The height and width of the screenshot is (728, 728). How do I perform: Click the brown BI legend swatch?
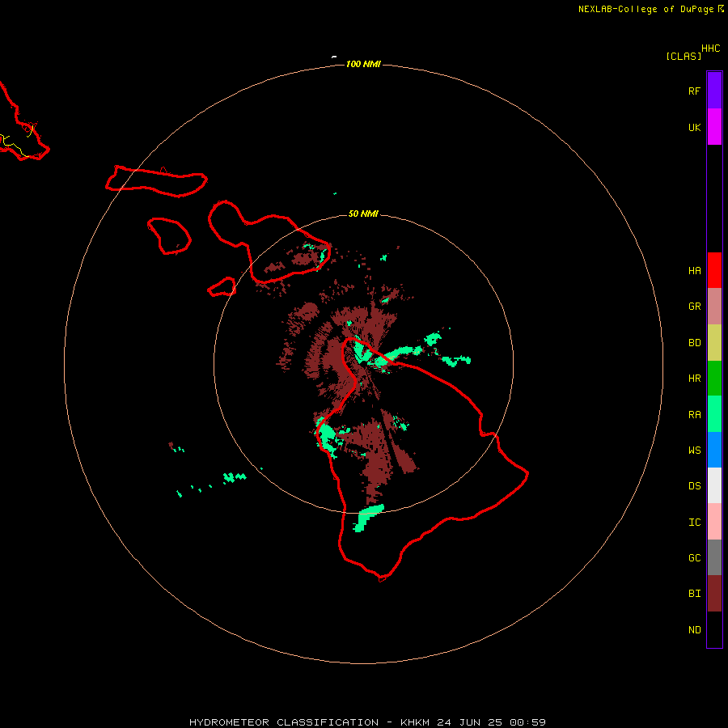click(x=714, y=594)
